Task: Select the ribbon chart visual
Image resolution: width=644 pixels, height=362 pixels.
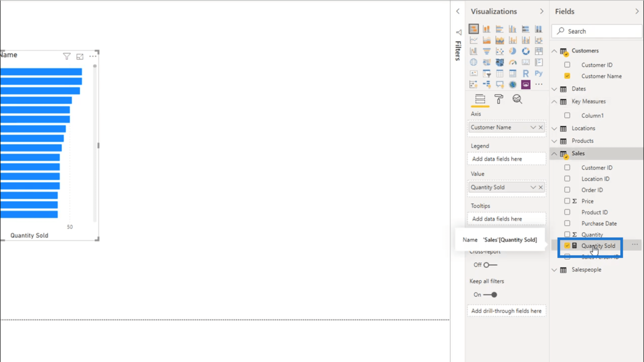Action: (x=539, y=40)
